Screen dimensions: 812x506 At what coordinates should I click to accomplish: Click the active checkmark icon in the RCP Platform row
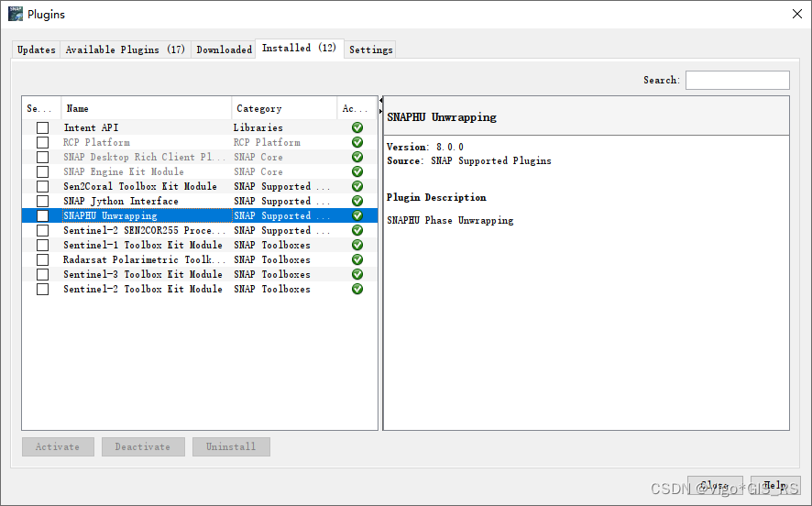tap(357, 142)
